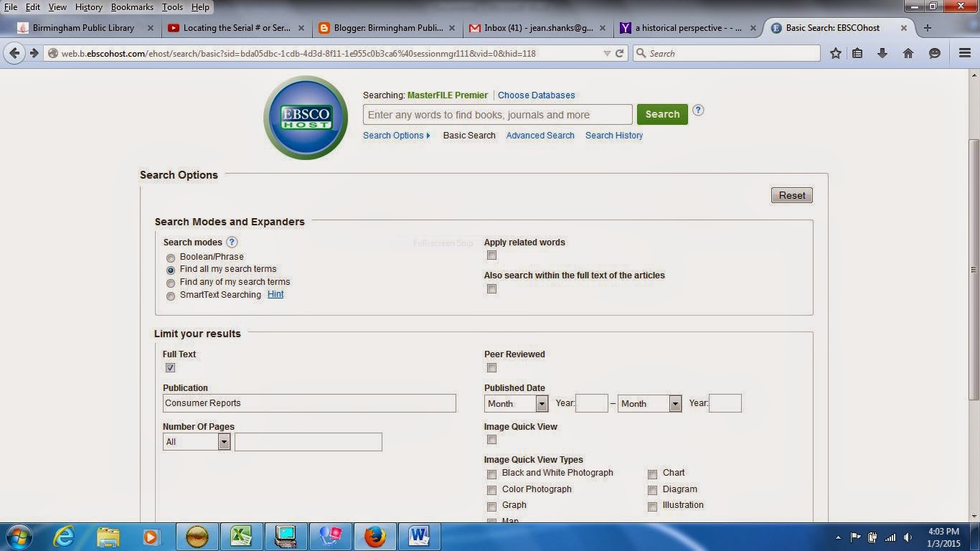Open the Choose Databases link
Viewport: 980px width, 551px height.
pos(536,95)
